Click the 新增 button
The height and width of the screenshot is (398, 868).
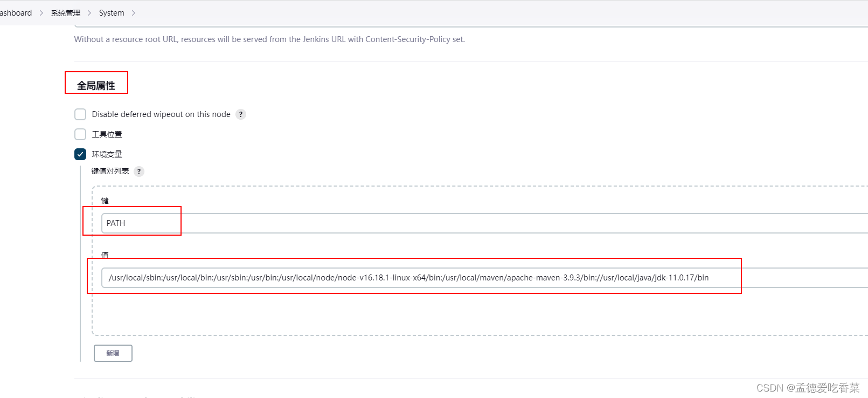(113, 353)
